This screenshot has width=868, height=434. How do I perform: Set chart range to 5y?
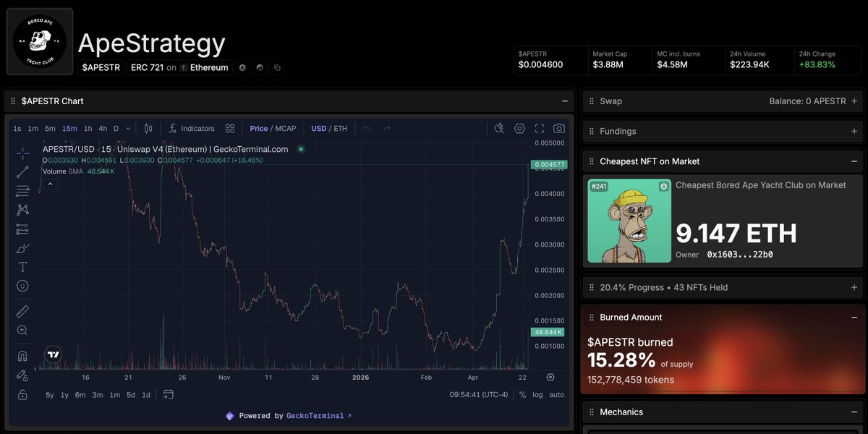pyautogui.click(x=50, y=395)
